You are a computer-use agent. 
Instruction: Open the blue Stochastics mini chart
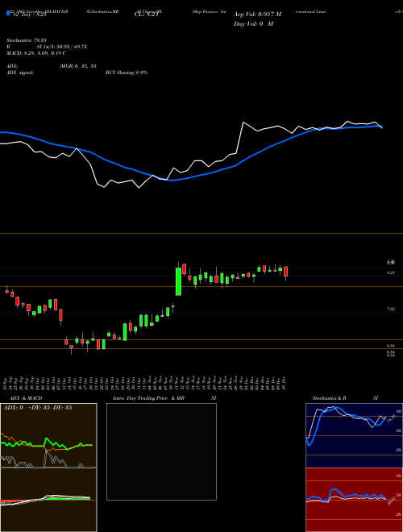click(354, 435)
